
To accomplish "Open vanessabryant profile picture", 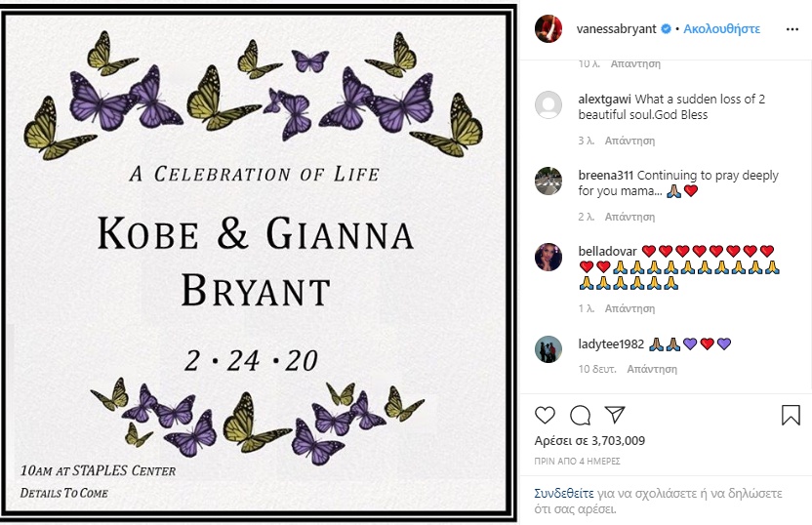I will pos(548,29).
